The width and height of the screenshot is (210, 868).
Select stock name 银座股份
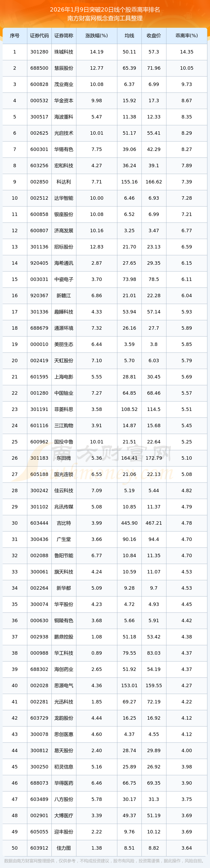click(x=64, y=214)
